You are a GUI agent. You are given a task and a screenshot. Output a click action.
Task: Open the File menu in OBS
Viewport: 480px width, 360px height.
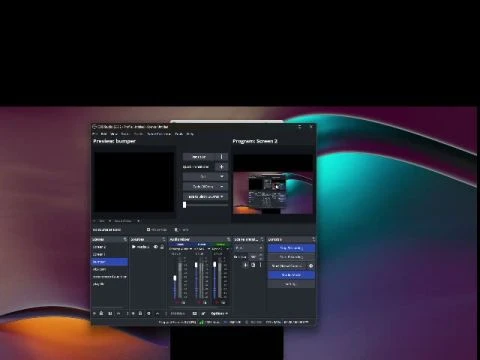[94, 134]
